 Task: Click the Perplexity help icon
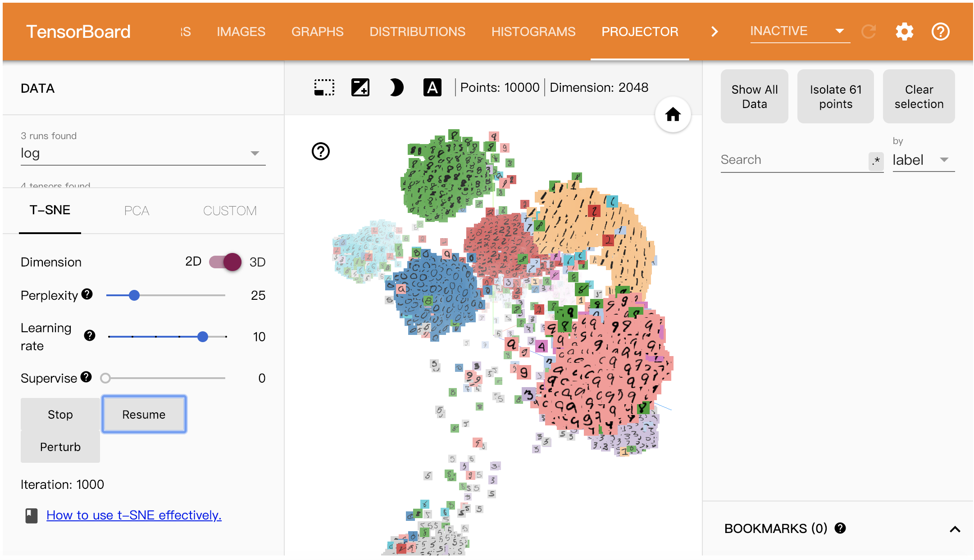87,294
